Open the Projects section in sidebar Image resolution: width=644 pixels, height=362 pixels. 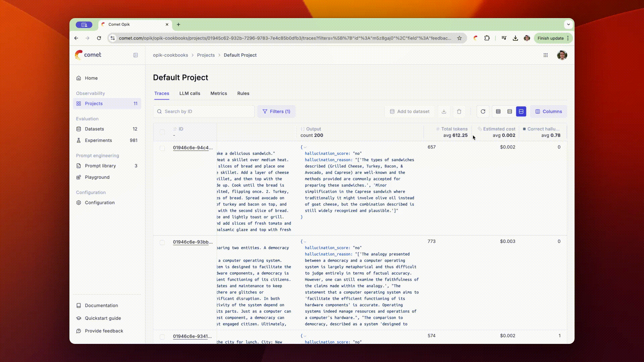pos(94,104)
